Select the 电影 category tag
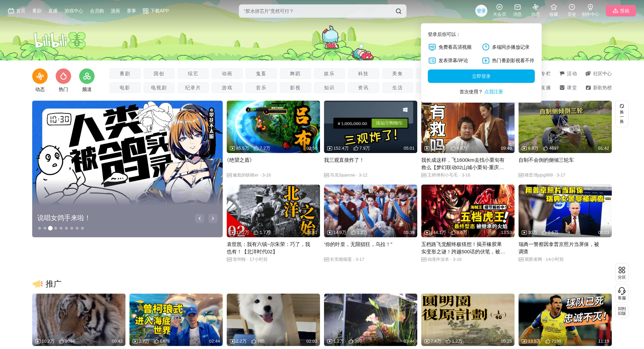The height and width of the screenshot is (349, 644). (125, 88)
